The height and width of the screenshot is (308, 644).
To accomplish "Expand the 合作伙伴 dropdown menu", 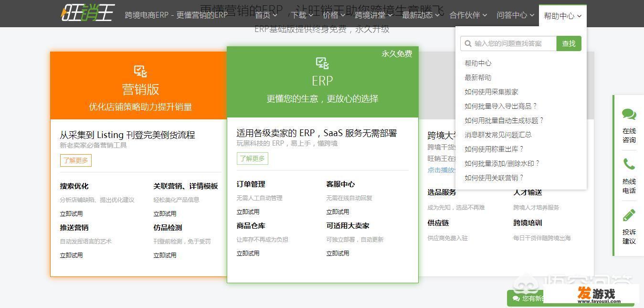I will 469,15.
